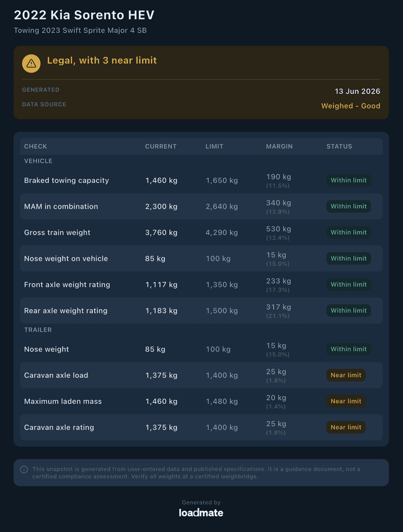Select the 'Braked towing capacity' row label
The width and height of the screenshot is (403, 532).
[x=66, y=180]
